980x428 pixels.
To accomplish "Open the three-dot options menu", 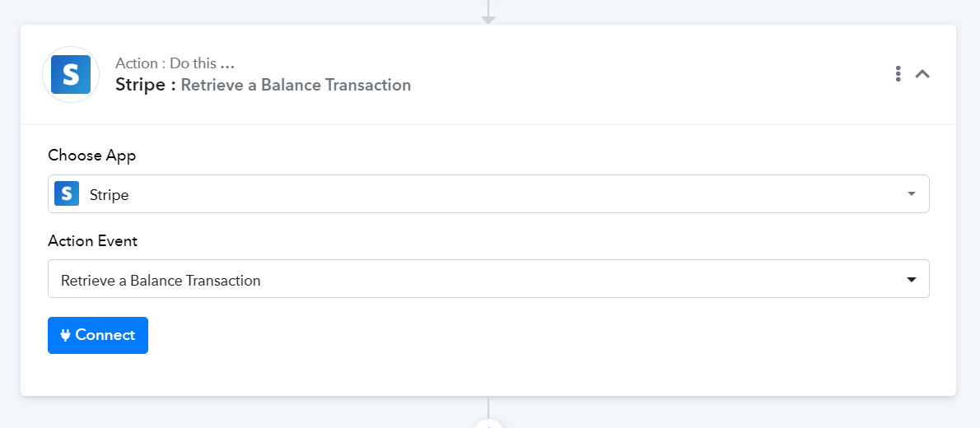I will point(898,74).
